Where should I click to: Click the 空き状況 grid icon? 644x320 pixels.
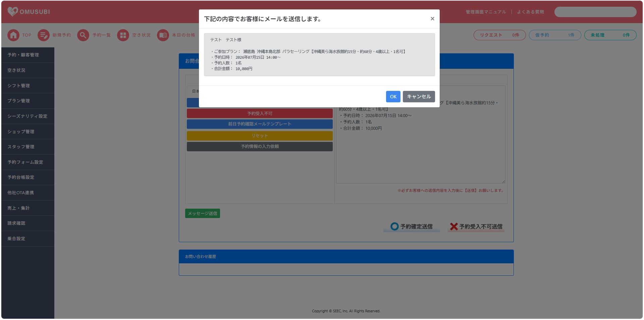123,35
